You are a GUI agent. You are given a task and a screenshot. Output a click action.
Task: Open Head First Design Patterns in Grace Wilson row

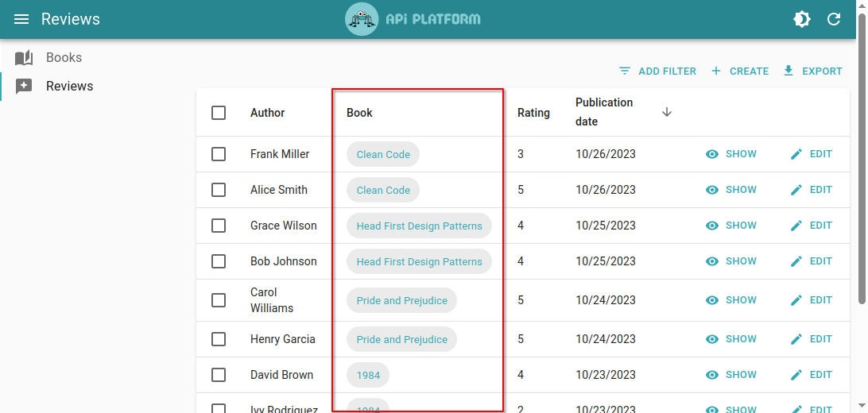click(x=419, y=226)
